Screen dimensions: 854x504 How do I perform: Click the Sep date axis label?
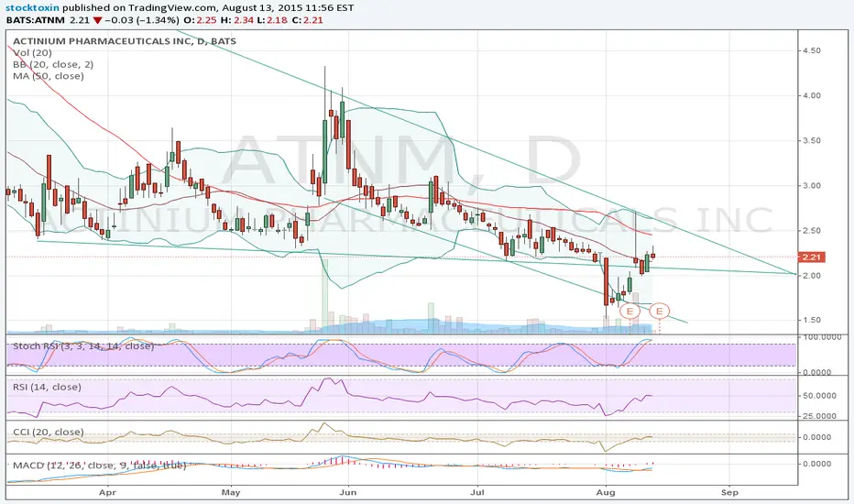point(729,492)
